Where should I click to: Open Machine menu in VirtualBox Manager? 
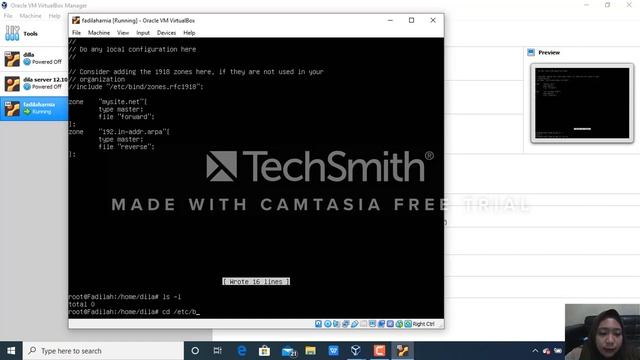(x=31, y=16)
